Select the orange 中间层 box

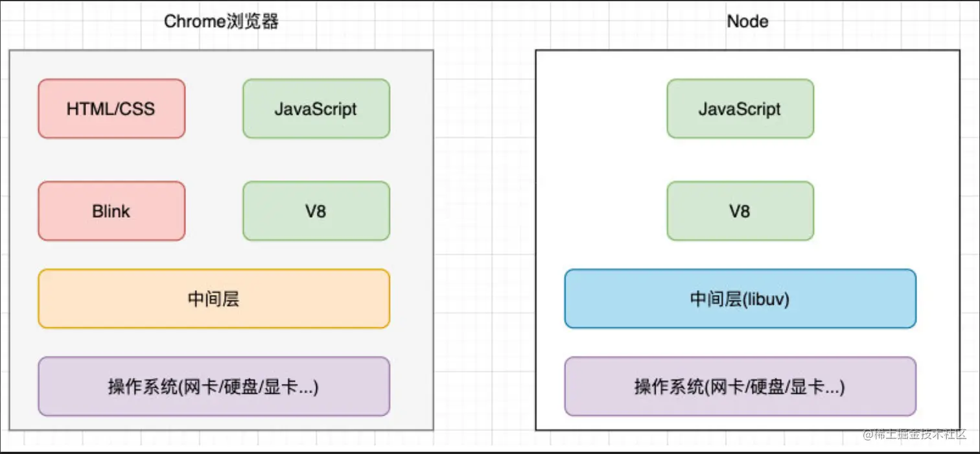214,299
